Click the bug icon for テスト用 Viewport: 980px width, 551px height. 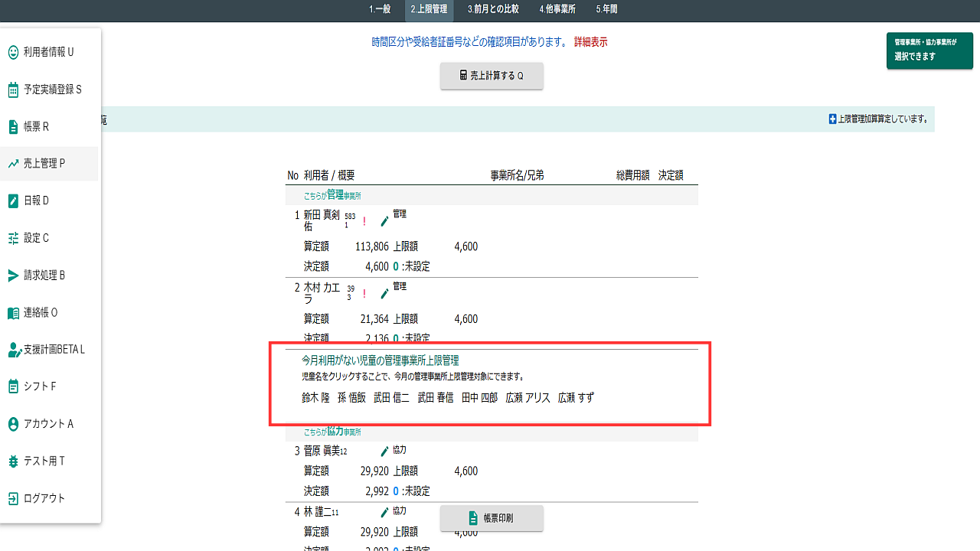pos(13,461)
